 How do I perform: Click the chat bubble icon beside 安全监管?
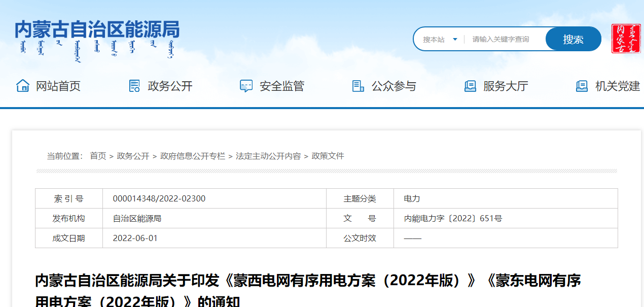tap(246, 86)
